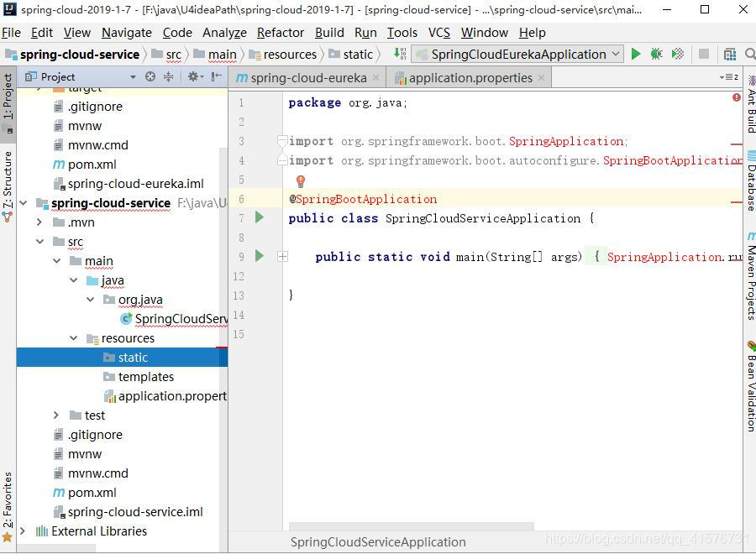Click the Stop process square icon
Screen dimensions: 756x554
tap(703, 54)
